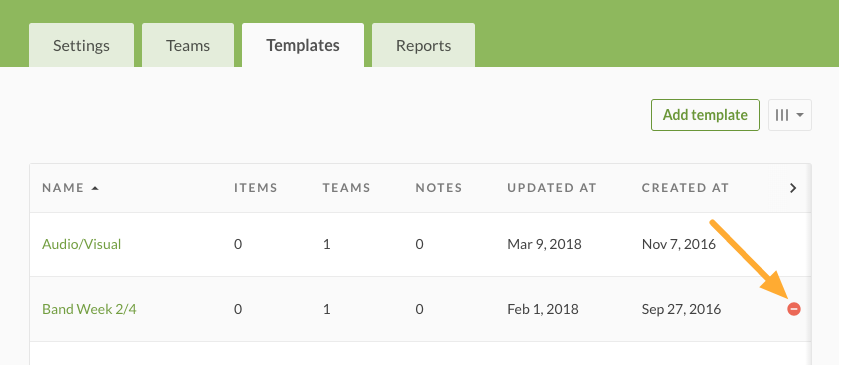The height and width of the screenshot is (365, 841).
Task: Select the Band Week 2/4 items count
Action: [x=238, y=309]
